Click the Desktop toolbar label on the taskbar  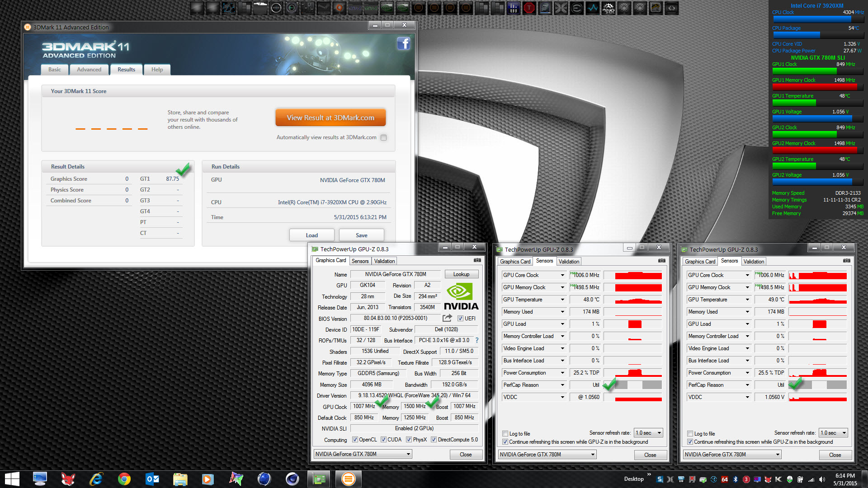(634, 479)
